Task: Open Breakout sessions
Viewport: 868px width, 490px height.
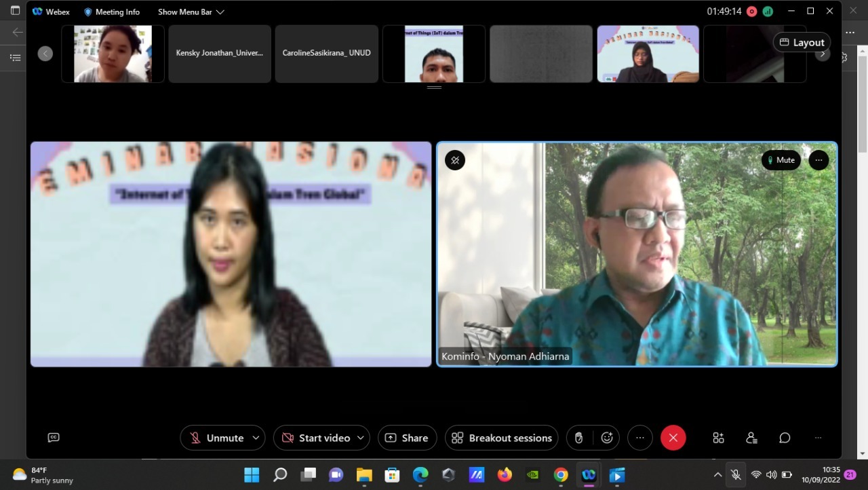Action: click(x=502, y=438)
